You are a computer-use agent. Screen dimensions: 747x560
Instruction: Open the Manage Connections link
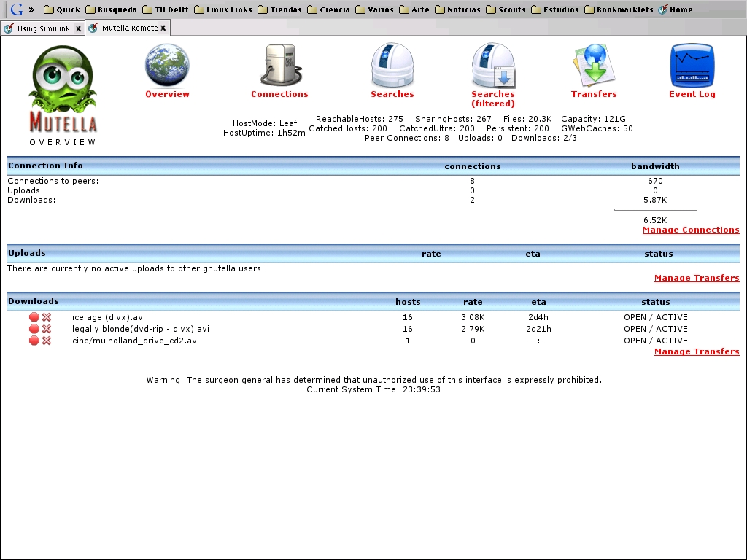[x=691, y=230]
